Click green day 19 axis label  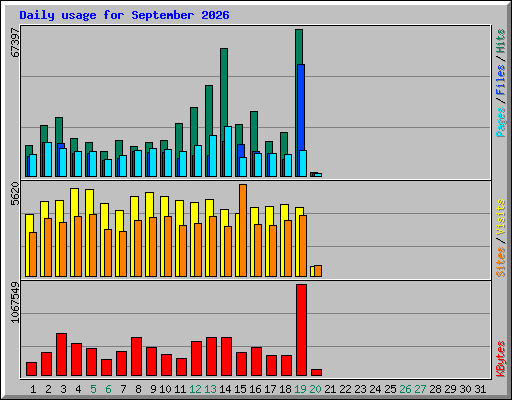[300, 389]
